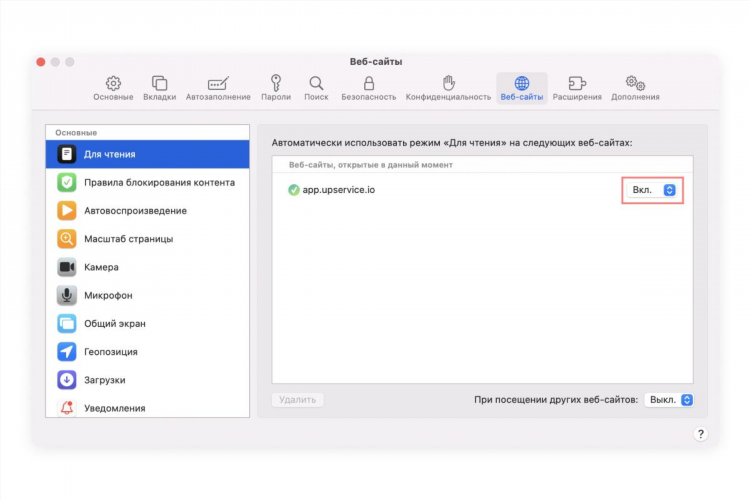This screenshot has width=750, height=500.
Task: Select Общий экран sidebar item
Action: tap(147, 323)
